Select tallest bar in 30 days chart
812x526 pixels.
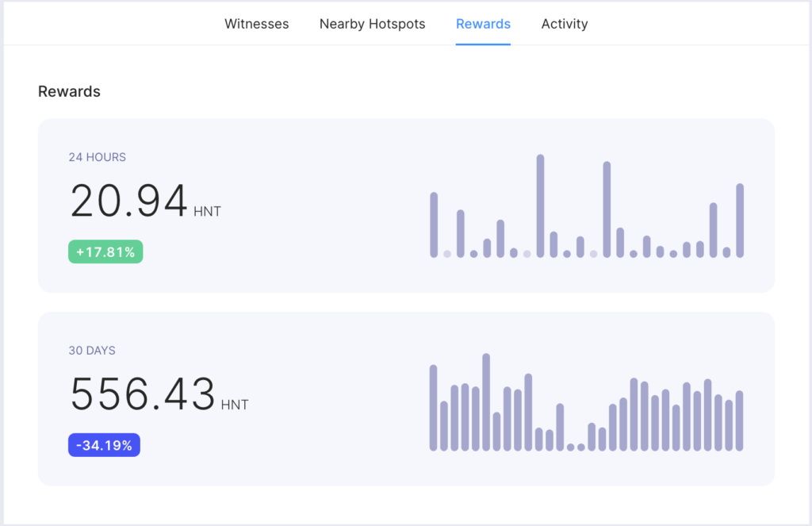tap(486, 402)
